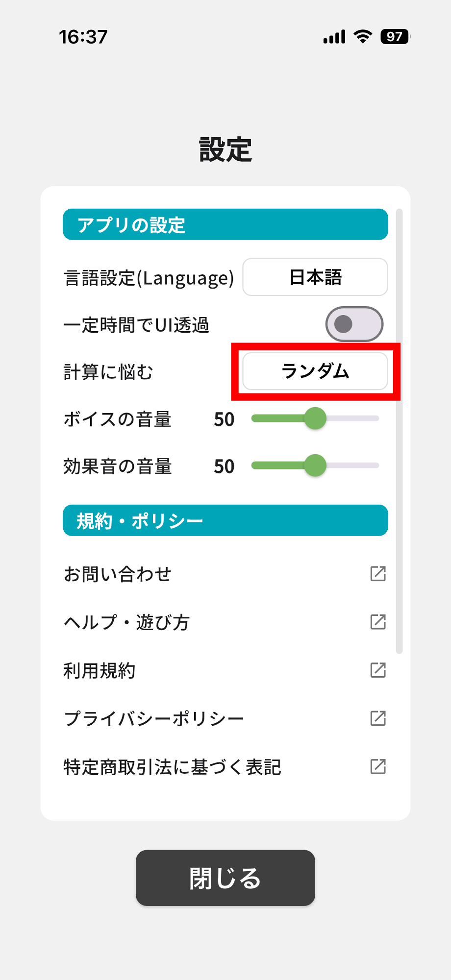Toggle the 一定時間でUI透過 switch
This screenshot has height=980, width=451.
(x=354, y=324)
